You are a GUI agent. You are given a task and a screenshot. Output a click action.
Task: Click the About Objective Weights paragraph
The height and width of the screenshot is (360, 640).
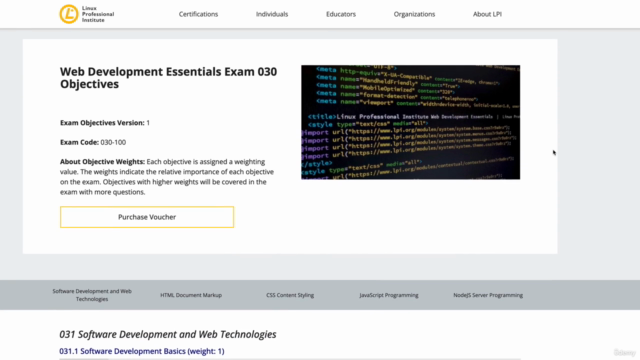tap(167, 177)
